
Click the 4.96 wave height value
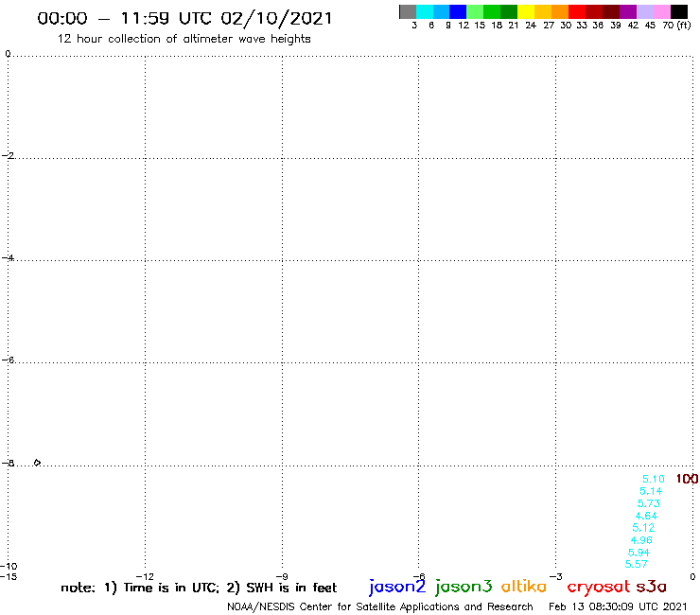tap(641, 540)
